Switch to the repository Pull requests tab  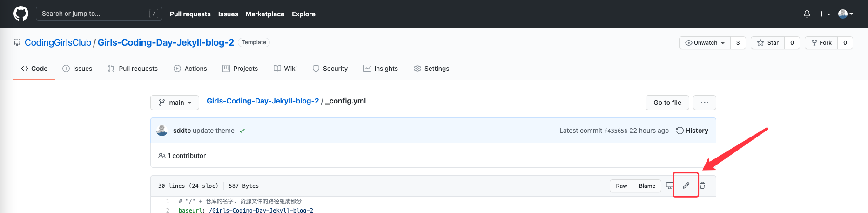coord(133,69)
